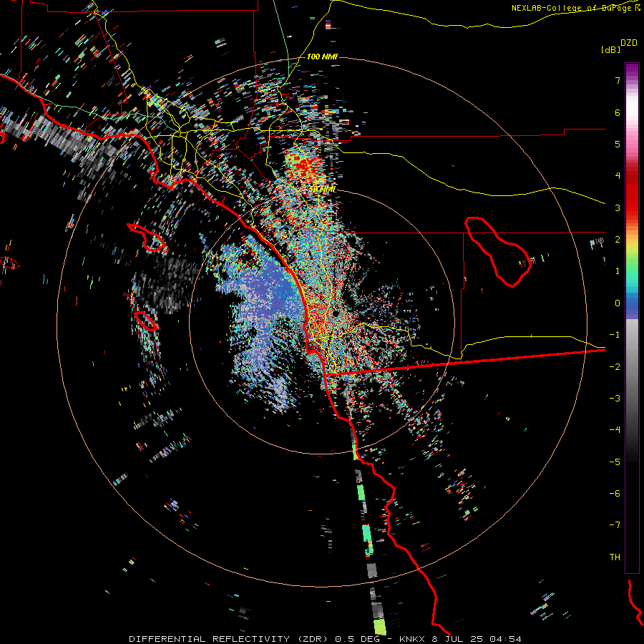Click the Differential Reflectivity caption at bottom
Viewport: 644px width, 644px height.
(x=325, y=639)
